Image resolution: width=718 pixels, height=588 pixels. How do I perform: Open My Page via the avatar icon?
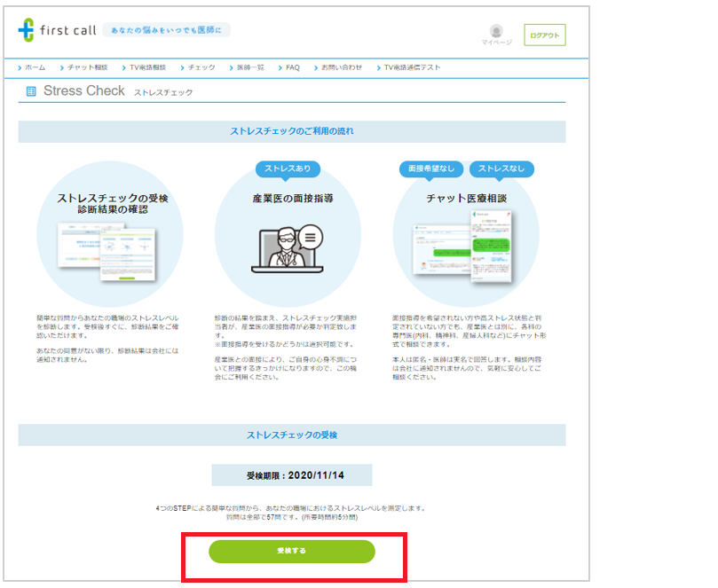pos(496,33)
